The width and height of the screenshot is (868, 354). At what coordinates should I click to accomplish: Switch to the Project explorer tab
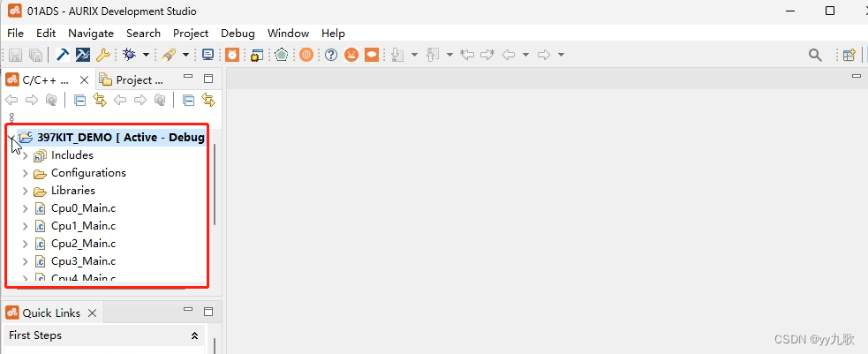(x=132, y=79)
